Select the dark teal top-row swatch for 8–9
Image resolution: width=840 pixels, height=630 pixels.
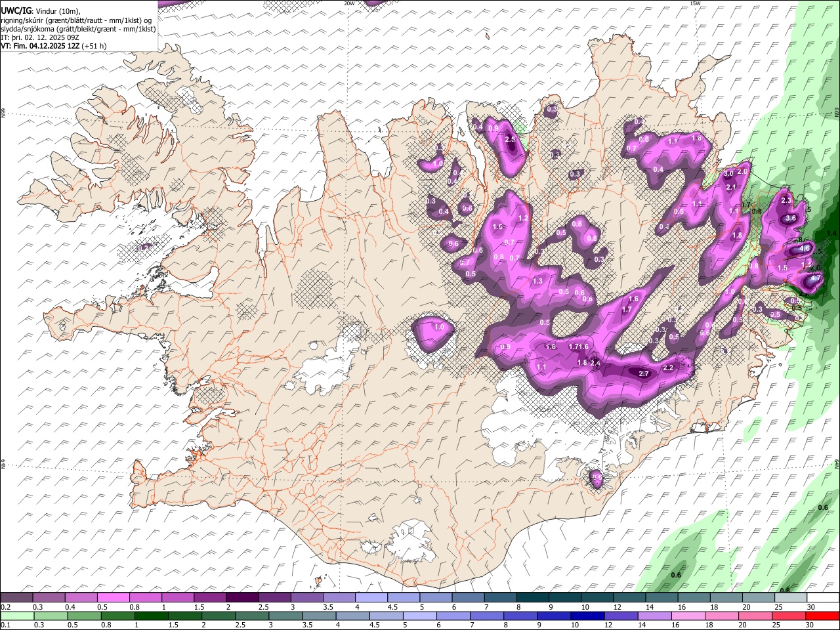point(533,597)
